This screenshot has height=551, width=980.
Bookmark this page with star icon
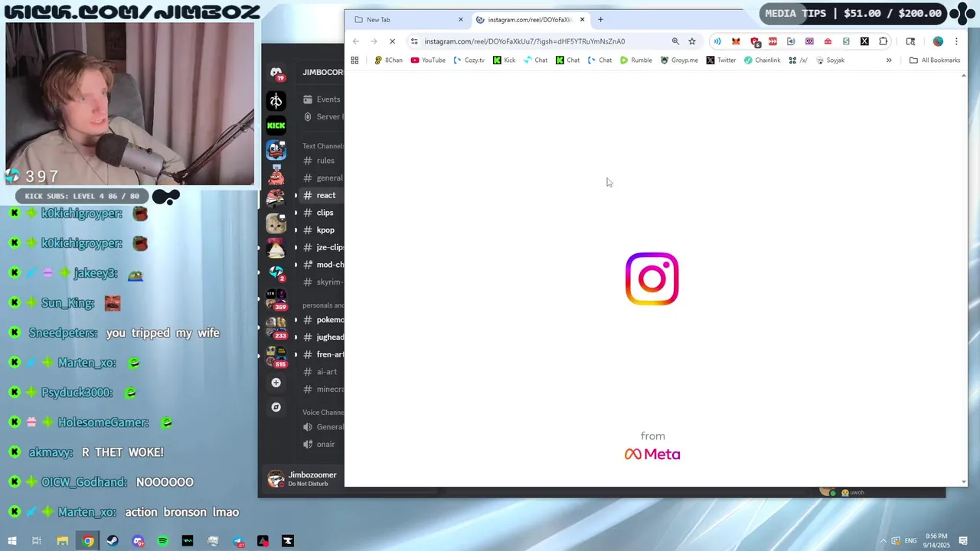pyautogui.click(x=692, y=41)
